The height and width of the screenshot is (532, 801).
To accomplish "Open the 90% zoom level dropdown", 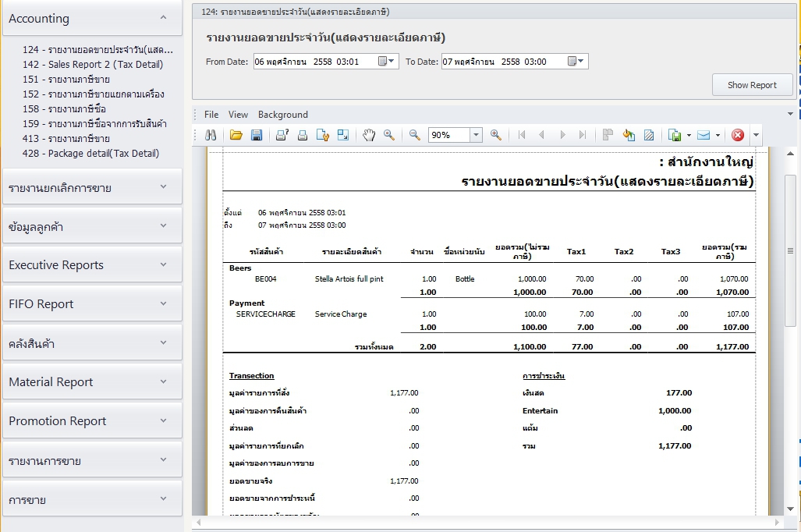I will pyautogui.click(x=476, y=135).
